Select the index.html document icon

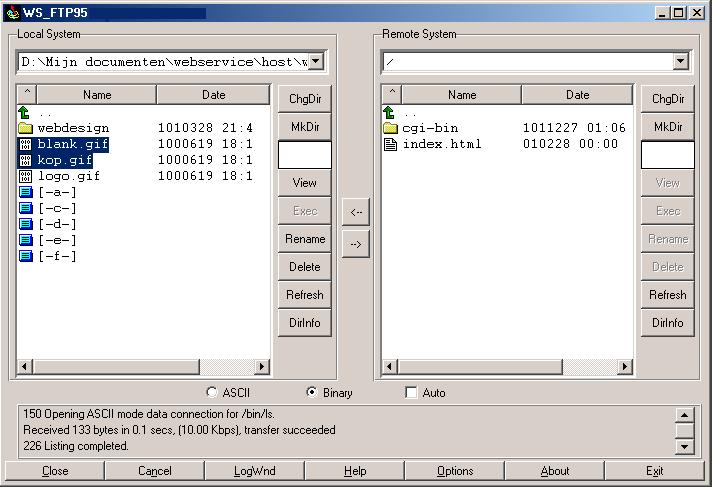tap(390, 144)
